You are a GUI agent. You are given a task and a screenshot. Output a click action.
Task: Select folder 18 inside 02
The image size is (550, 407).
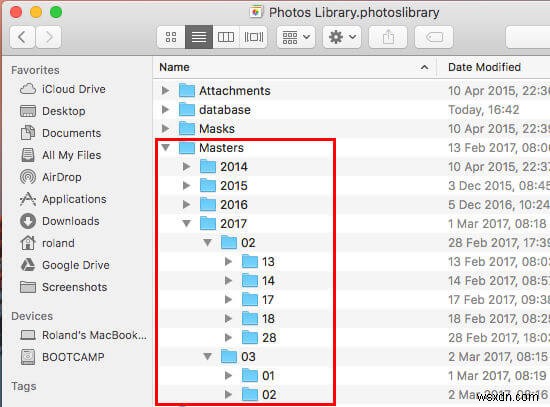point(258,318)
